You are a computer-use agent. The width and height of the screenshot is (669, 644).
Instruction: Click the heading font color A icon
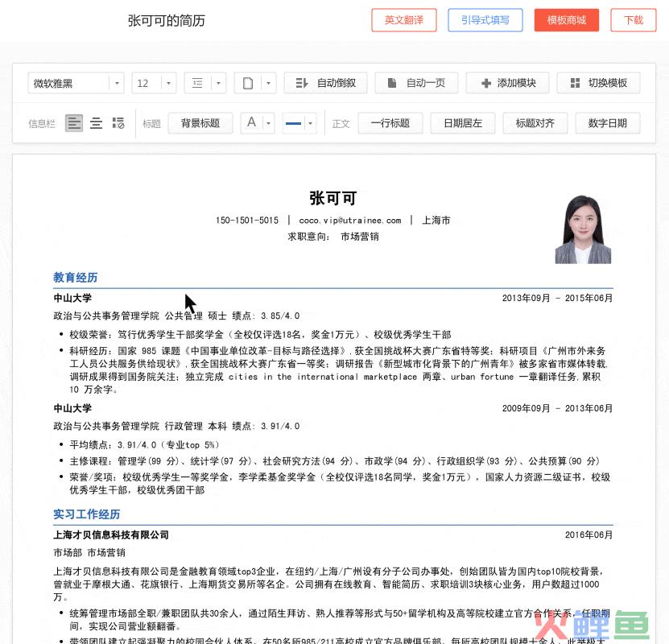252,123
